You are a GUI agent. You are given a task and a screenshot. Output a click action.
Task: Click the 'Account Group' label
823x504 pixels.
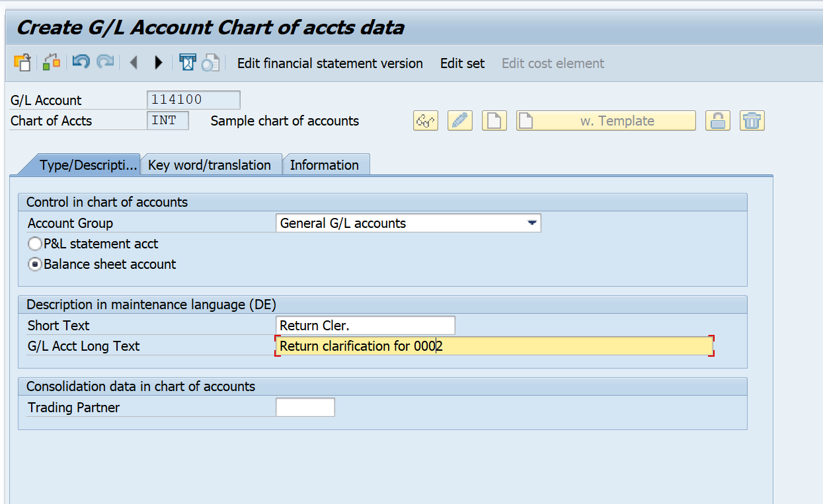point(70,223)
